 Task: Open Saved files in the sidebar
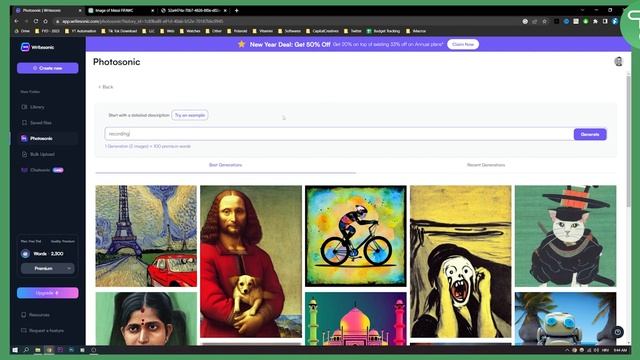click(x=40, y=123)
